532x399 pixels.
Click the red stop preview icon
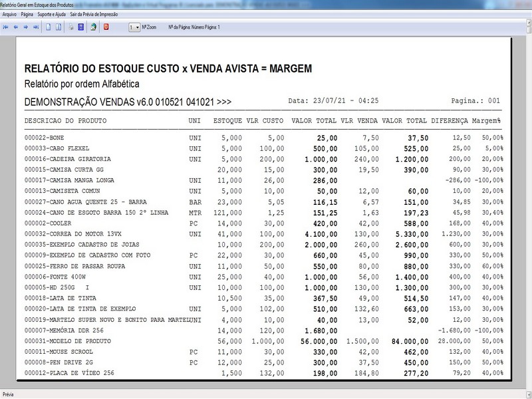(x=107, y=27)
